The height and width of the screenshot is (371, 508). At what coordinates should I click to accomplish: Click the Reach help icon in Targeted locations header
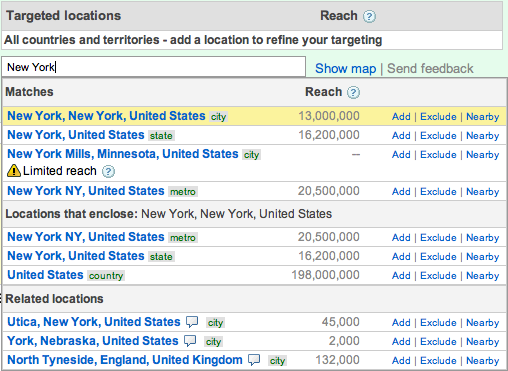369,16
